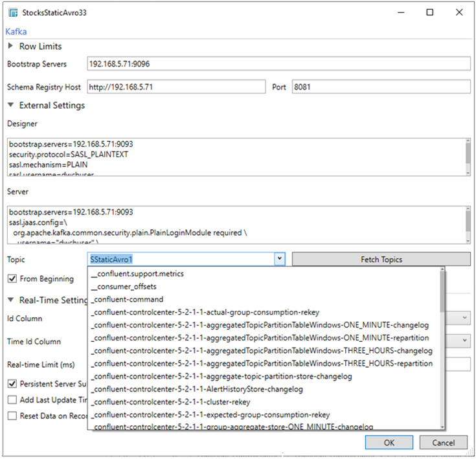
Task: Enable the Add Last Update Time checkbox
Action: (x=12, y=400)
